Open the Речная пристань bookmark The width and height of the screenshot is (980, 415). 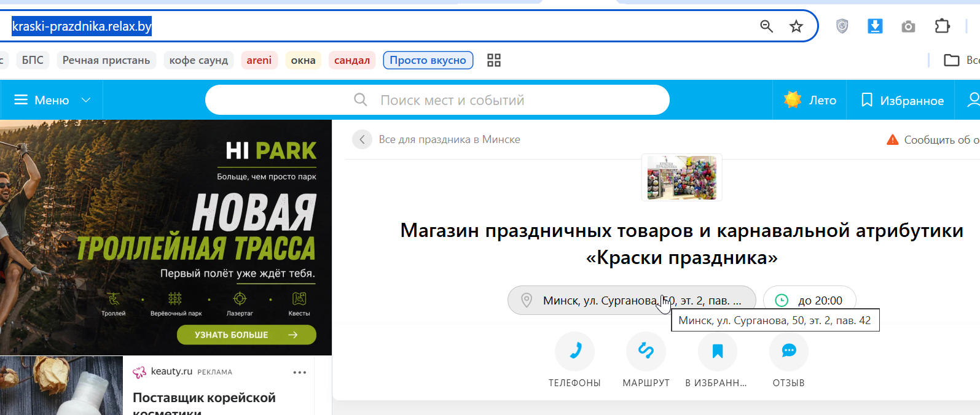pos(106,60)
